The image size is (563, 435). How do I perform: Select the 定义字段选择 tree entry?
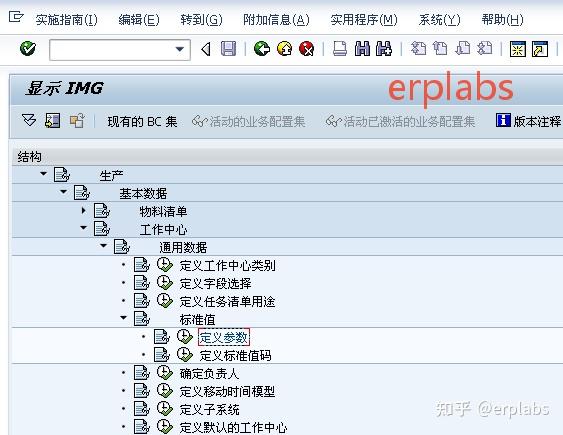pos(215,284)
